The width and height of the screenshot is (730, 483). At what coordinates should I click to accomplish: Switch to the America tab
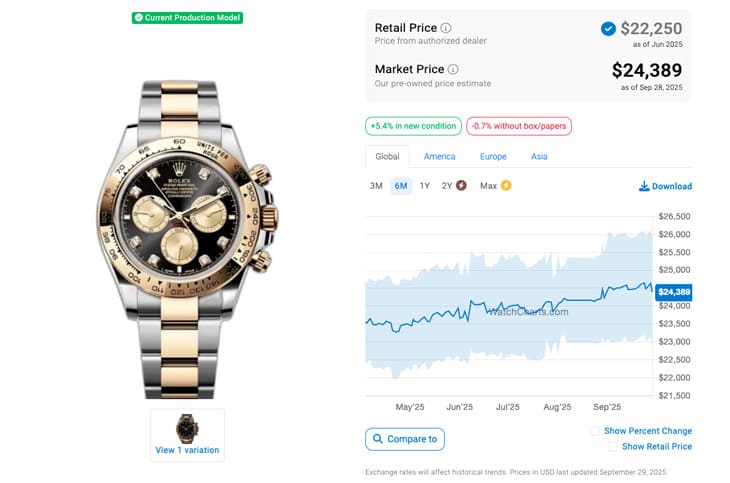click(x=439, y=157)
